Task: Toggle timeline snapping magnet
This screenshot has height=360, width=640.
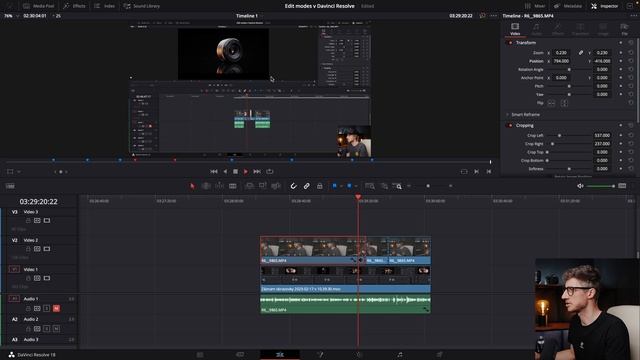Action: click(x=293, y=186)
